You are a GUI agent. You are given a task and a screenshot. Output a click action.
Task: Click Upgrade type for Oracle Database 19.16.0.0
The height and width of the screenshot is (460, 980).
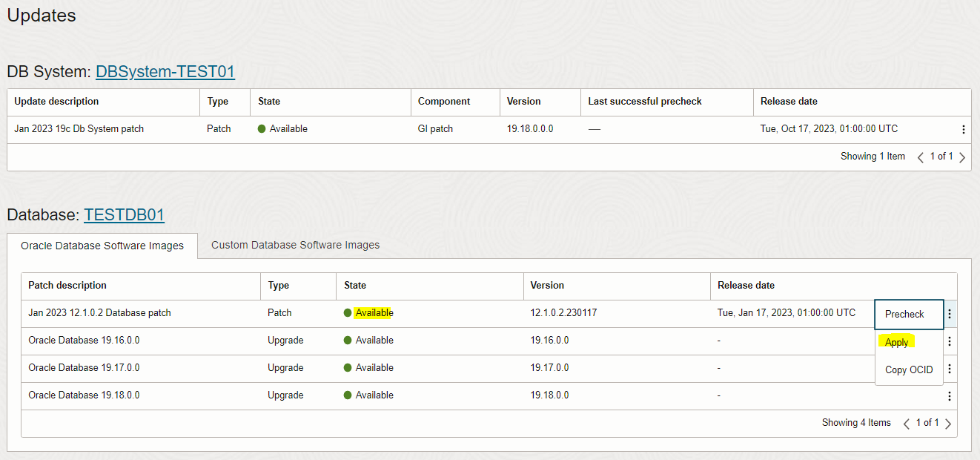tap(285, 341)
